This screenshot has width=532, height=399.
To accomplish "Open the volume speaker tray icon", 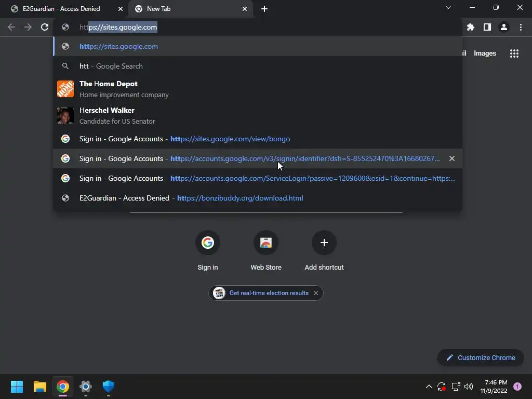I will pyautogui.click(x=469, y=387).
